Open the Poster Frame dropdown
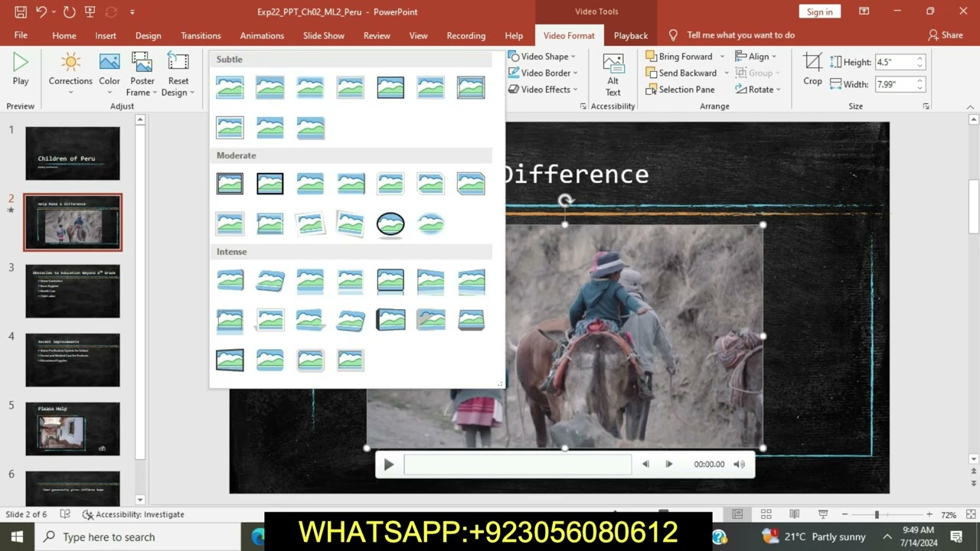980x551 pixels. point(142,75)
